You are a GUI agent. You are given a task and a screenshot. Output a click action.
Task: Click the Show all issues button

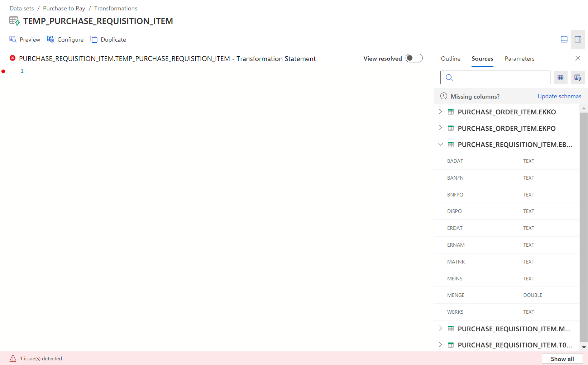pos(562,359)
